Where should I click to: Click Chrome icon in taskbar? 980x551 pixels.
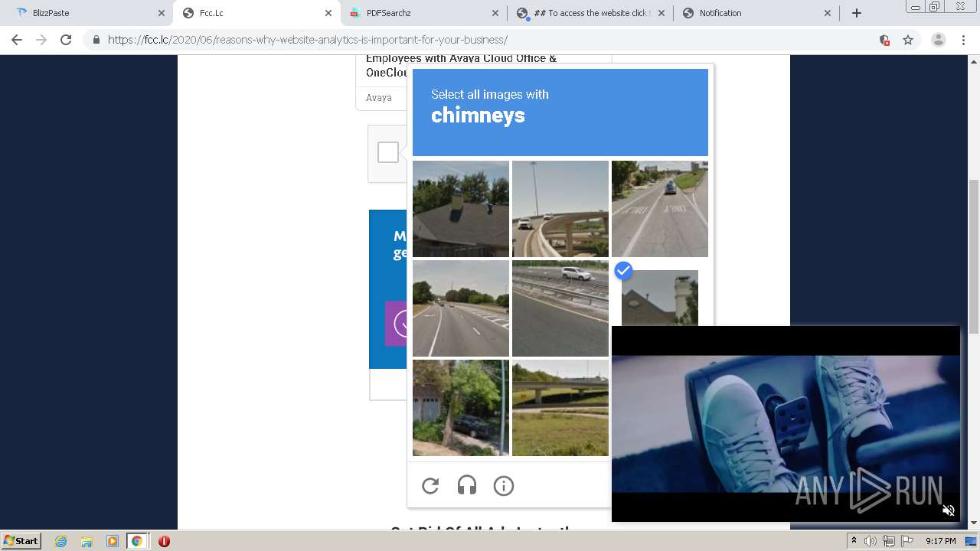136,541
